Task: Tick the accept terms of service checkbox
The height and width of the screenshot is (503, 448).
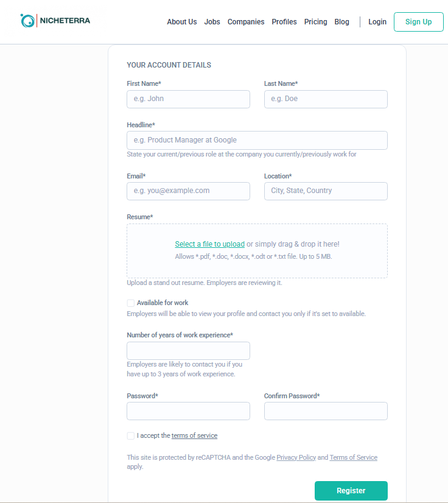Action: pos(131,436)
